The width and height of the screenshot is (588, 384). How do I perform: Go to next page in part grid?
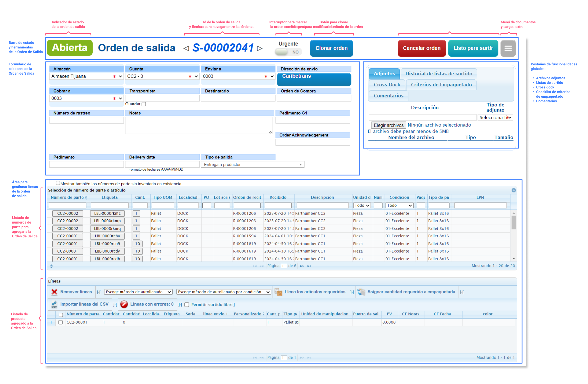tap(302, 266)
